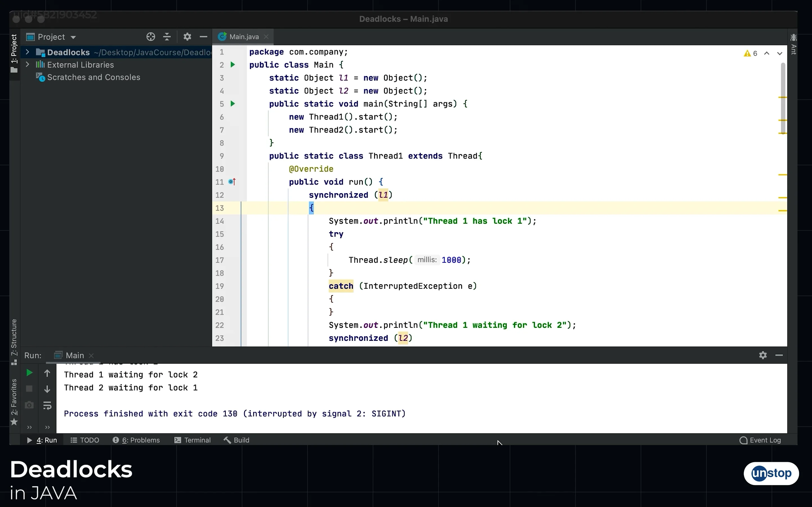Open Project panel settings gear

187,37
